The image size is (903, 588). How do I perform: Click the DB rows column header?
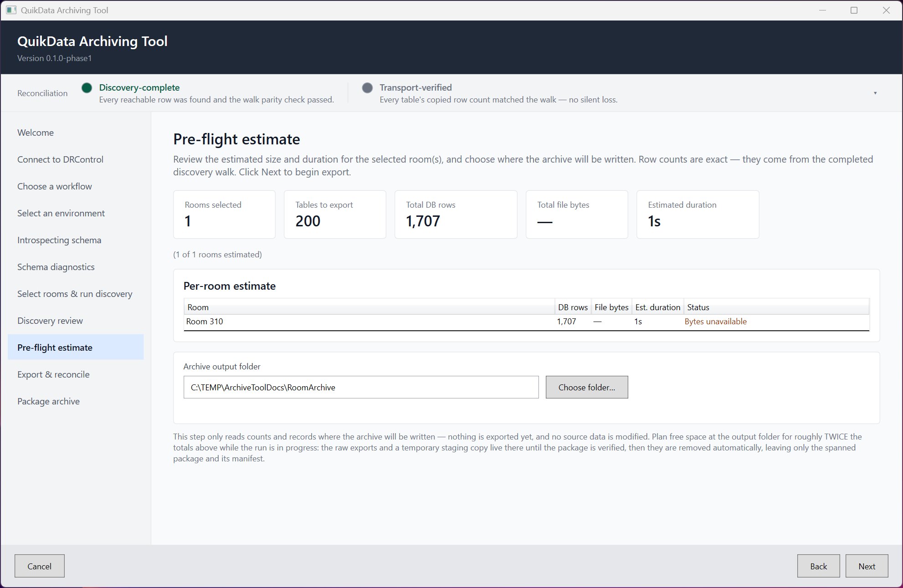click(573, 307)
